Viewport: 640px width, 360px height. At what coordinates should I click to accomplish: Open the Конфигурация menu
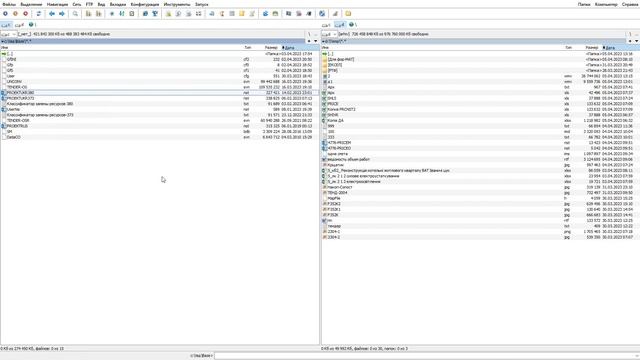145,4
